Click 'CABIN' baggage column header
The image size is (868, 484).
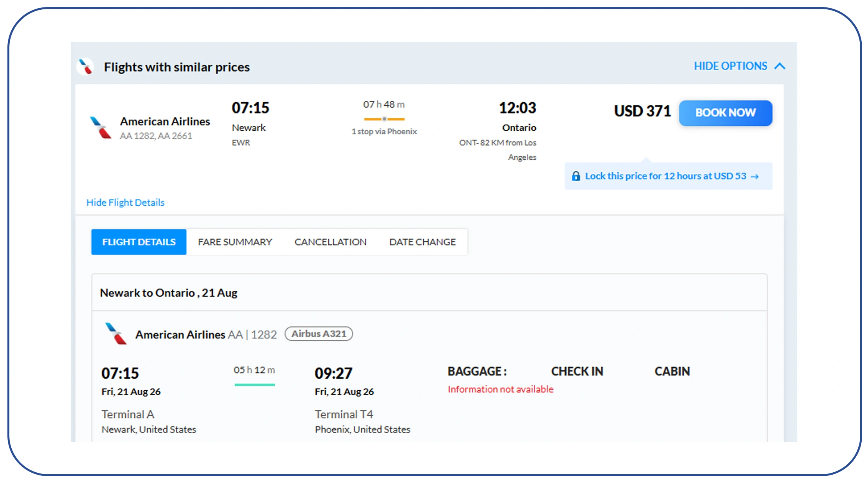672,371
